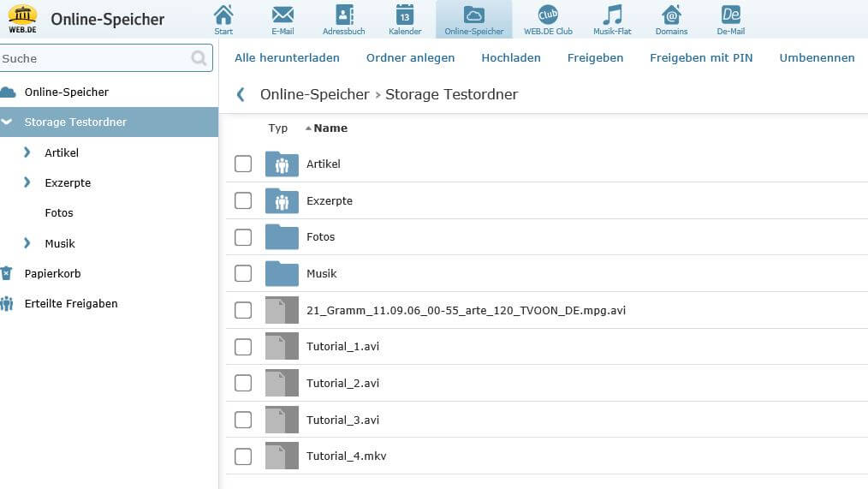Image resolution: width=868 pixels, height=489 pixels.
Task: Click the Hochladen button
Action: click(x=511, y=58)
